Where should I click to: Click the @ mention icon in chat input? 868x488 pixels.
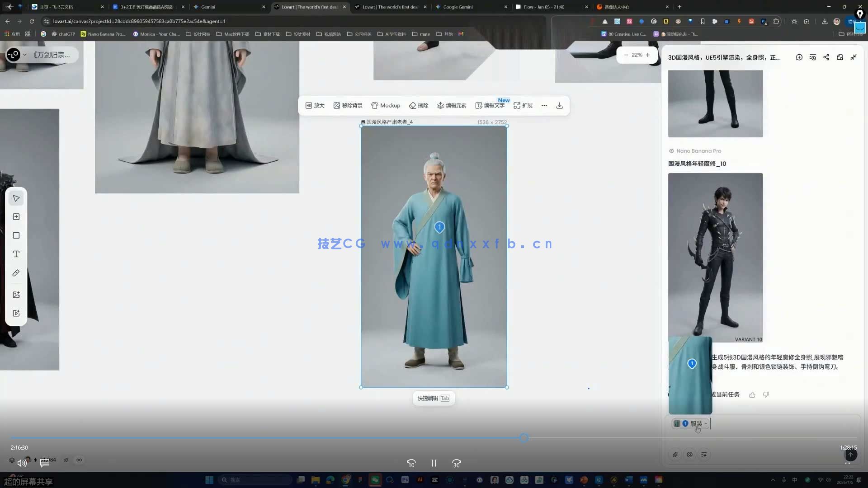coord(690,455)
